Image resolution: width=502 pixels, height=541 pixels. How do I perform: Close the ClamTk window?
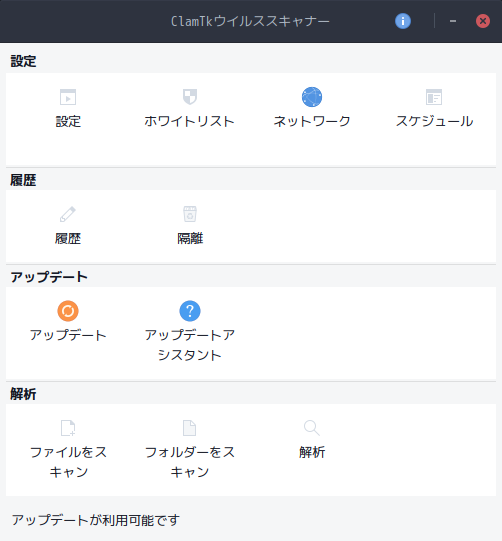coord(483,21)
